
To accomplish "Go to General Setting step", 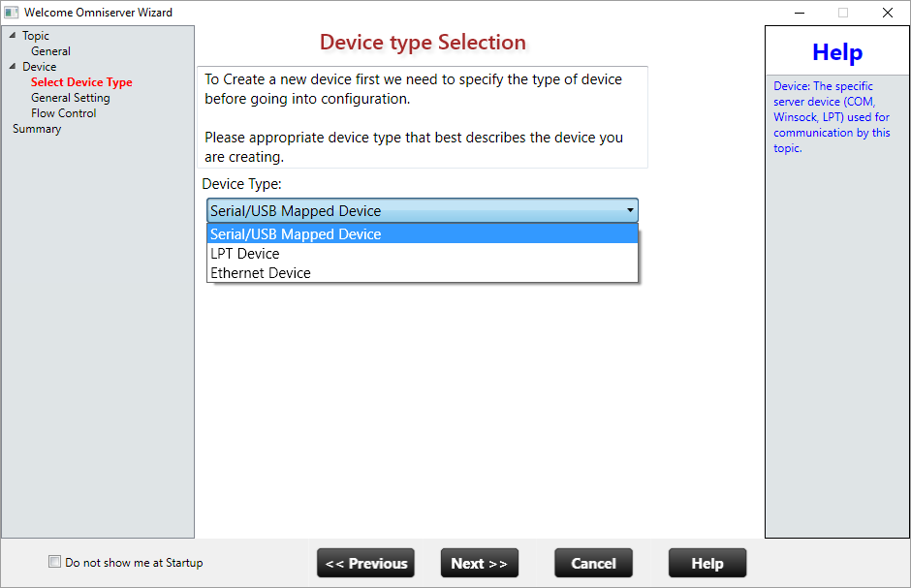I will click(x=71, y=98).
